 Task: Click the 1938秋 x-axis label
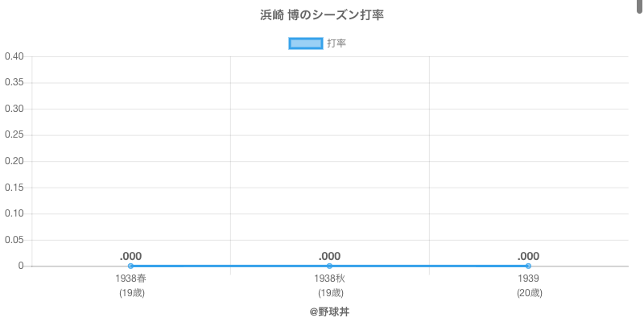click(329, 279)
